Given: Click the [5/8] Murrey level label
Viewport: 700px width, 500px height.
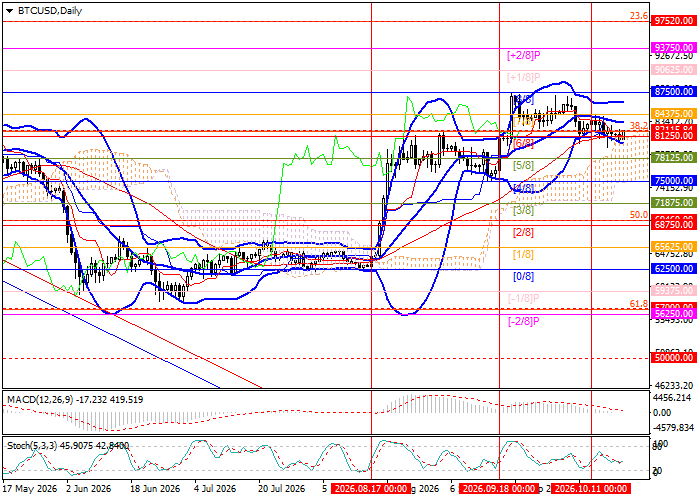Looking at the screenshot, I should [x=523, y=166].
